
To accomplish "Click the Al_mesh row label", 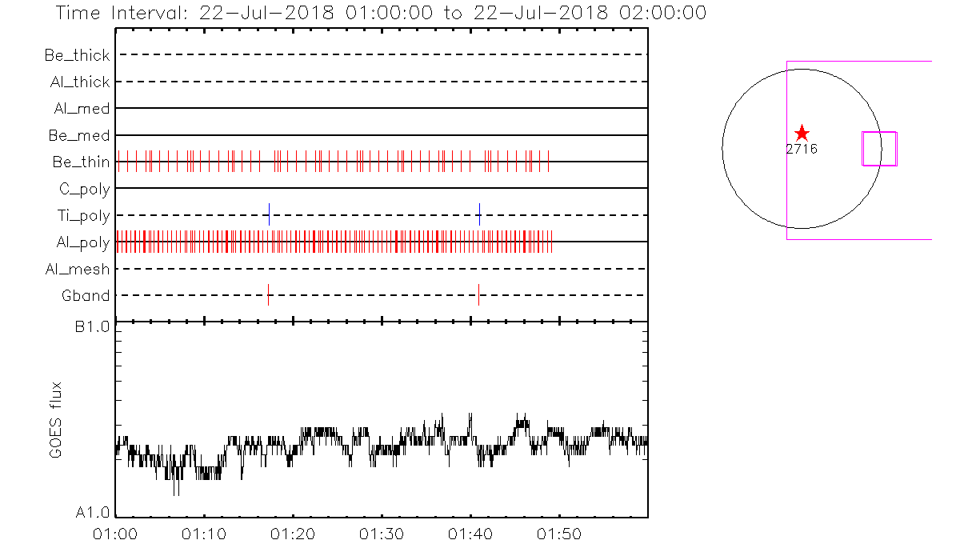I will tap(78, 270).
